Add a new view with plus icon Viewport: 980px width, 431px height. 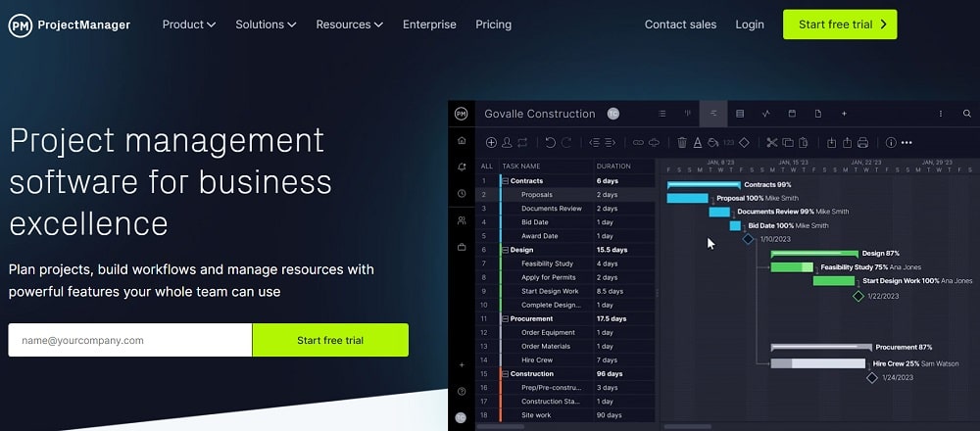tap(844, 114)
